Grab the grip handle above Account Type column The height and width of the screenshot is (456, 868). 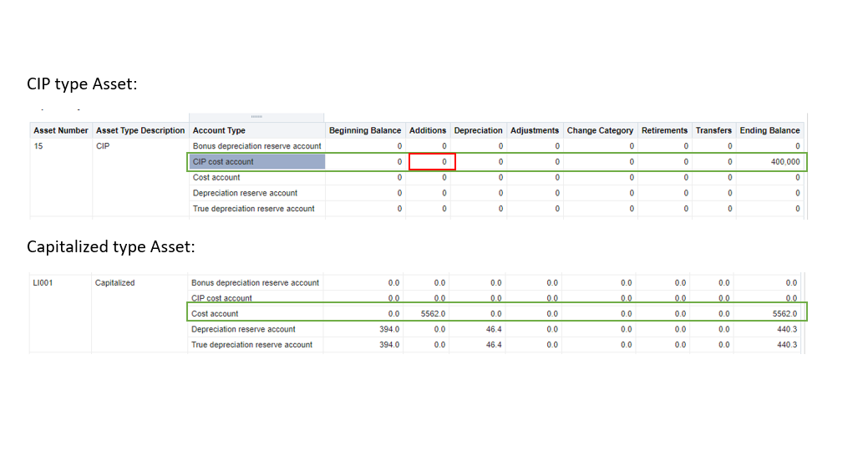pos(256,117)
